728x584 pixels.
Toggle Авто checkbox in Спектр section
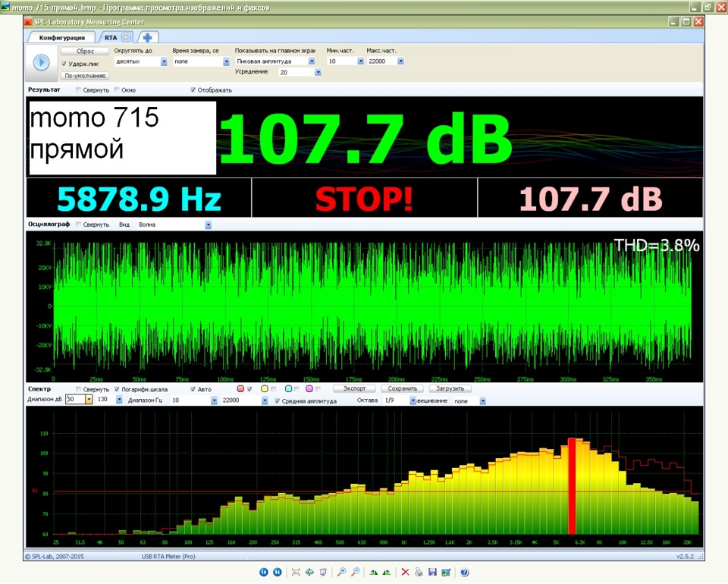click(x=193, y=389)
